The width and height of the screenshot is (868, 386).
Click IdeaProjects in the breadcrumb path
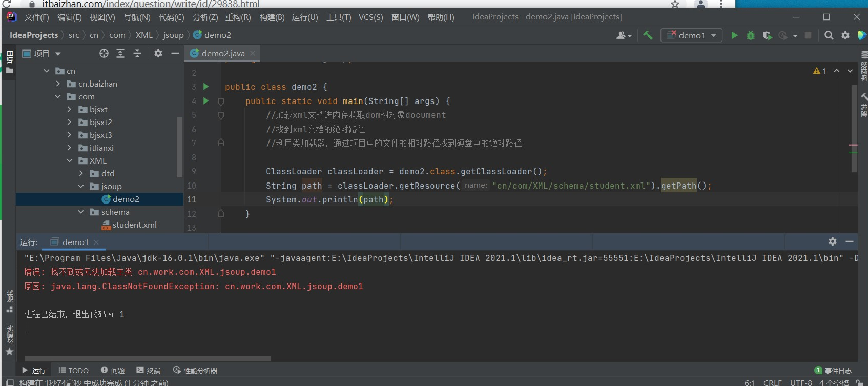tap(34, 35)
